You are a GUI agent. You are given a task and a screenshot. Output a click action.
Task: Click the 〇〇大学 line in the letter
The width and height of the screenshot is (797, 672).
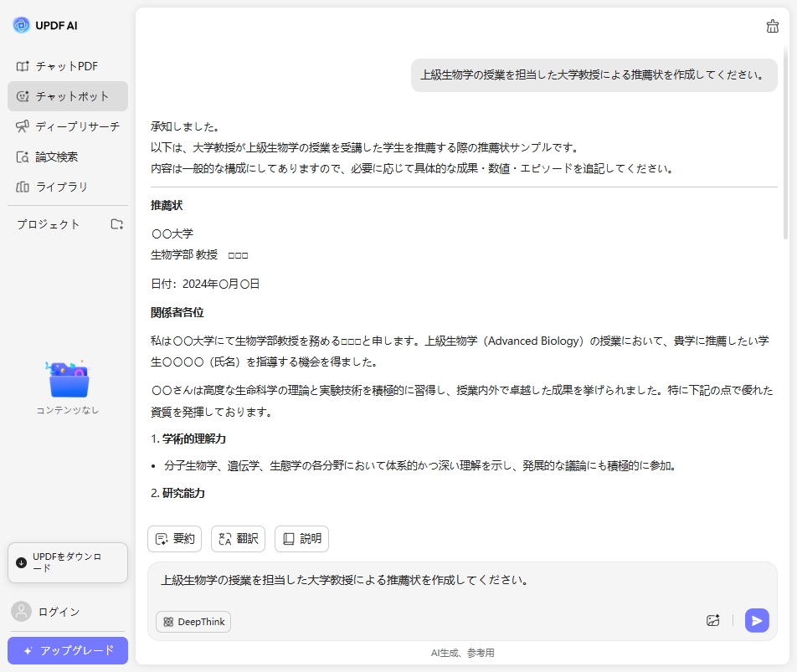pos(172,233)
